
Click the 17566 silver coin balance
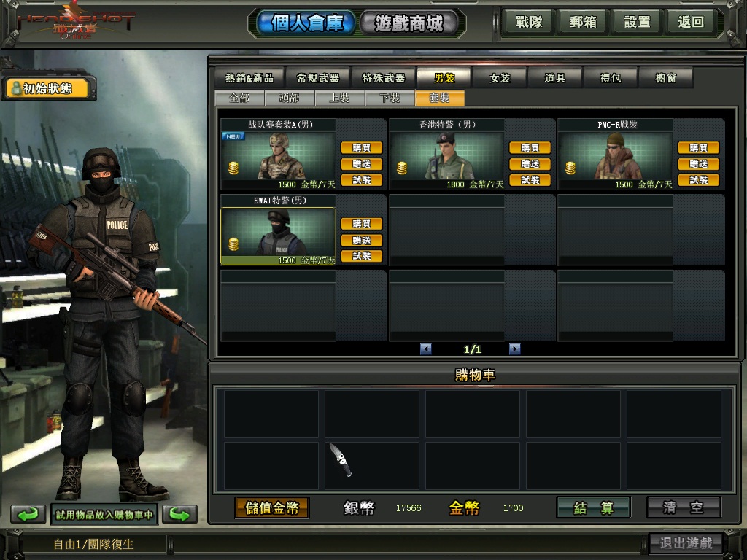tap(409, 508)
